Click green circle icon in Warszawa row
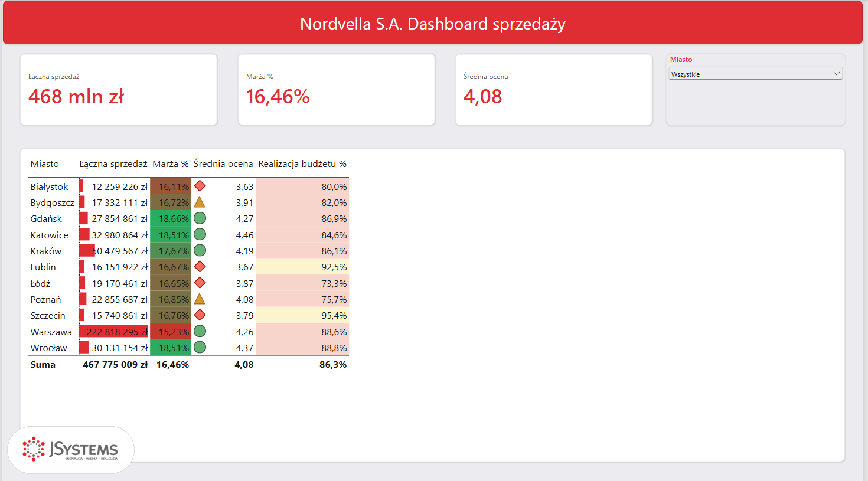Viewport: 868px width, 481px height. click(x=200, y=331)
